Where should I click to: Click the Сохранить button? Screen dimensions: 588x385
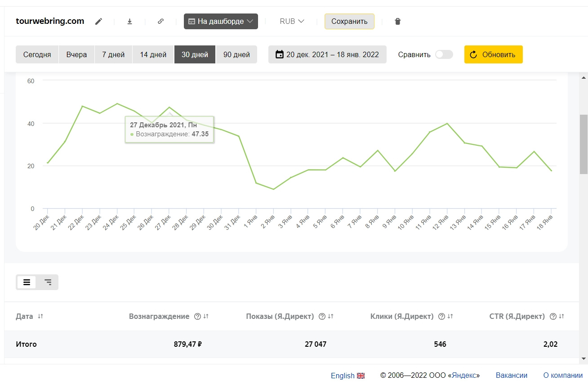pos(349,22)
